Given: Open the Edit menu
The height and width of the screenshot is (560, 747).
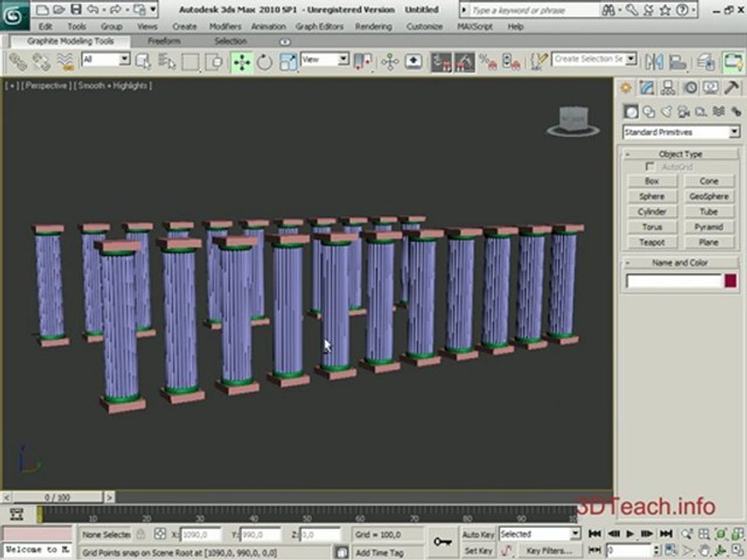Looking at the screenshot, I should (45, 26).
